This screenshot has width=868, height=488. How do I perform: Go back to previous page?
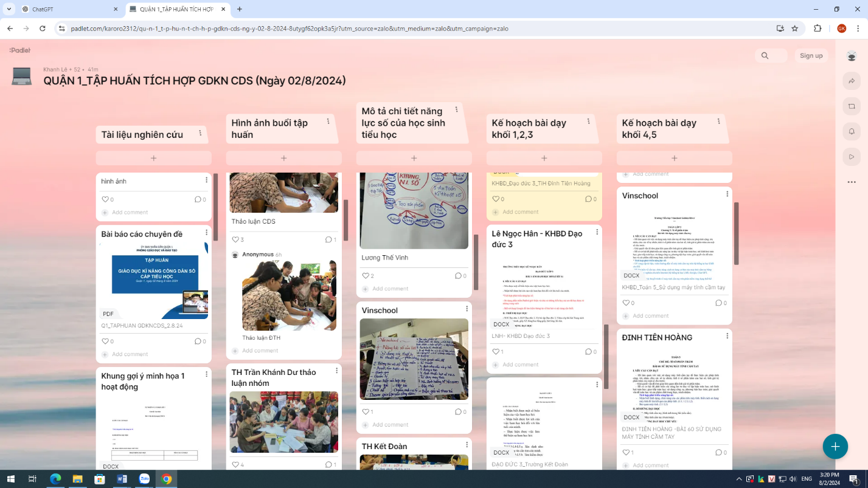(10, 28)
